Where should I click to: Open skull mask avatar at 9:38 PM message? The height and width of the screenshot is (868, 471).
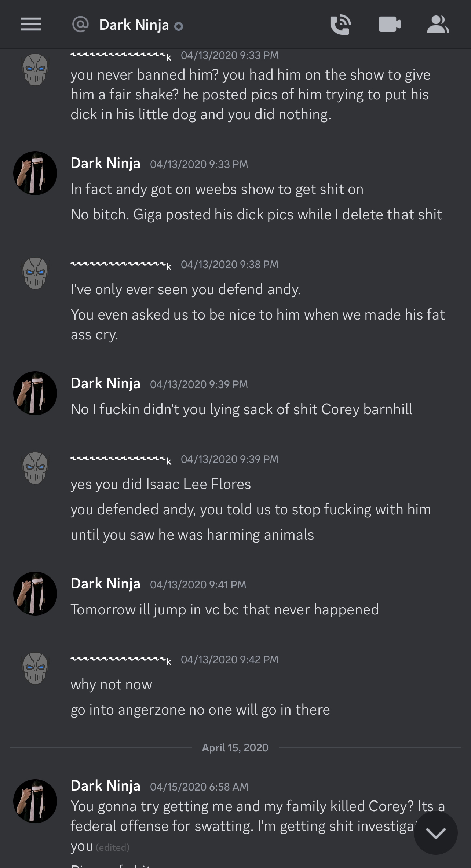click(x=35, y=273)
